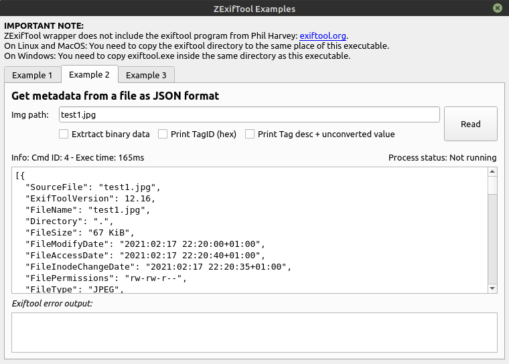Click the "SourceFile" line in JSON output
The height and width of the screenshot is (364, 509).
point(93,187)
